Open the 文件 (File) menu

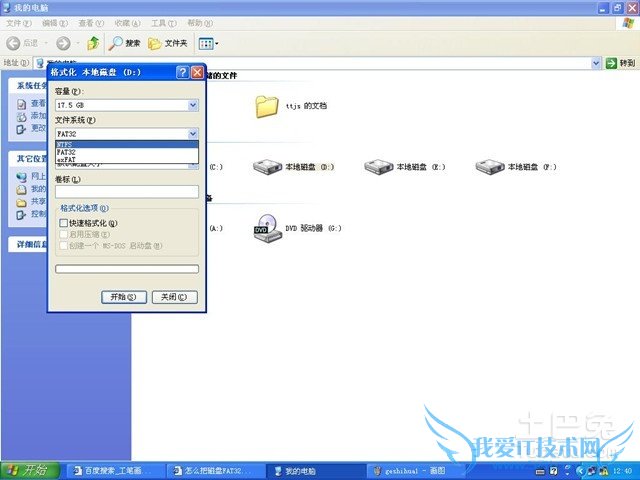[x=19, y=23]
